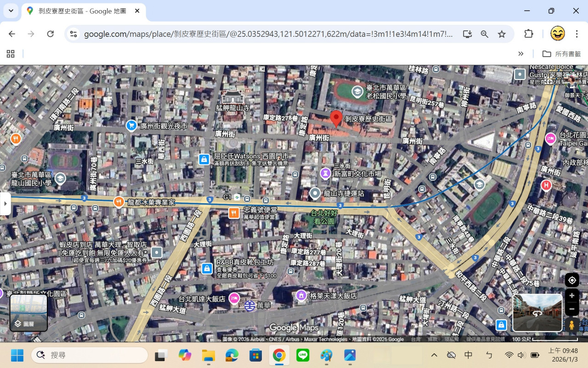Select the 新富町文化市場 purple marker
The width and height of the screenshot is (588, 368).
(x=325, y=173)
